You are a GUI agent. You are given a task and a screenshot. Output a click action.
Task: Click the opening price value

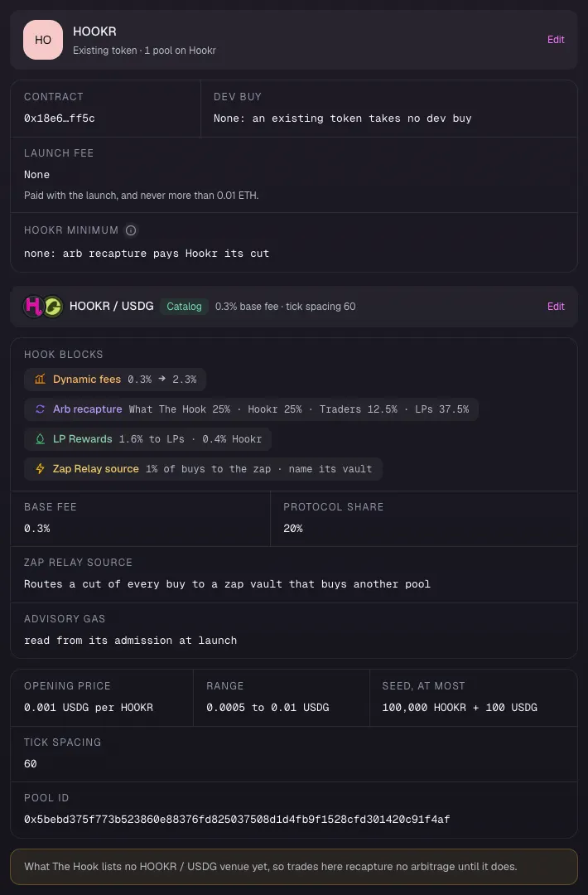[x=89, y=707]
